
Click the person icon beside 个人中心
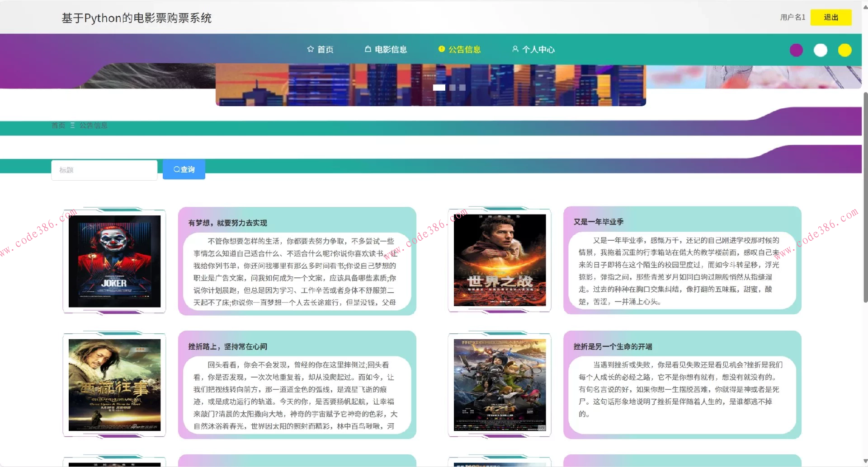[515, 49]
